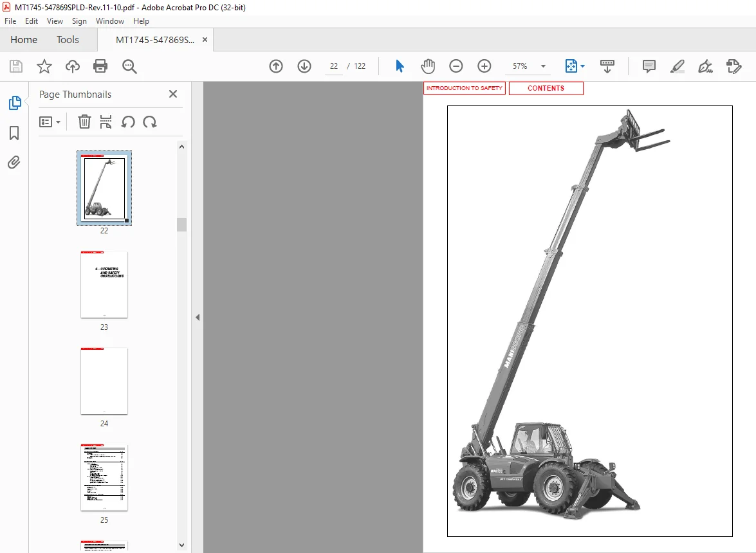Click the upload to cloud icon
Image resolution: width=756 pixels, height=553 pixels.
tap(72, 66)
